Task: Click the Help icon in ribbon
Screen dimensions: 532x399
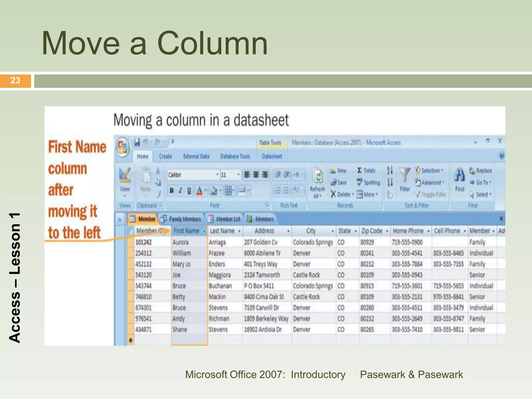Action: 502,156
